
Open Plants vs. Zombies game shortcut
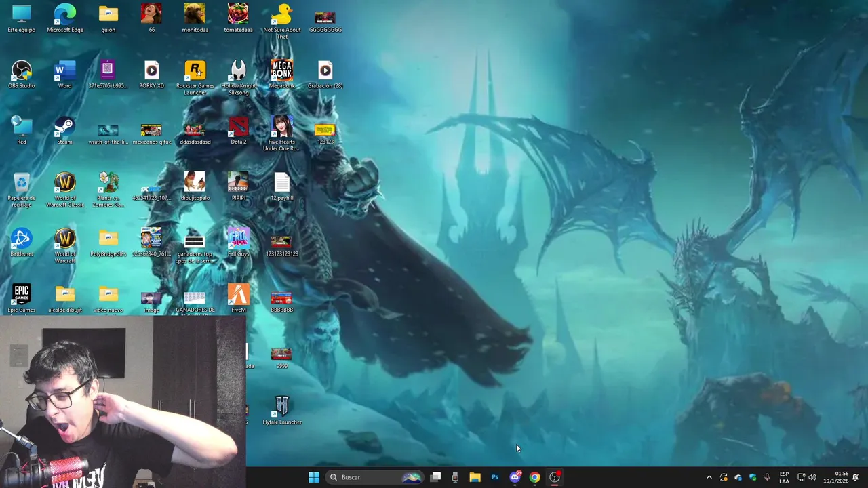[x=108, y=190]
